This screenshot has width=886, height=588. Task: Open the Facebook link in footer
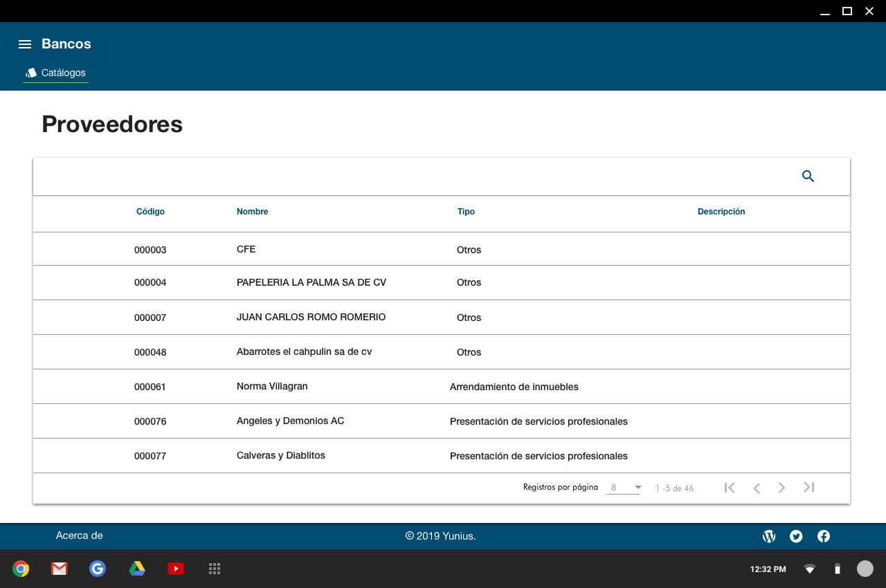point(824,536)
